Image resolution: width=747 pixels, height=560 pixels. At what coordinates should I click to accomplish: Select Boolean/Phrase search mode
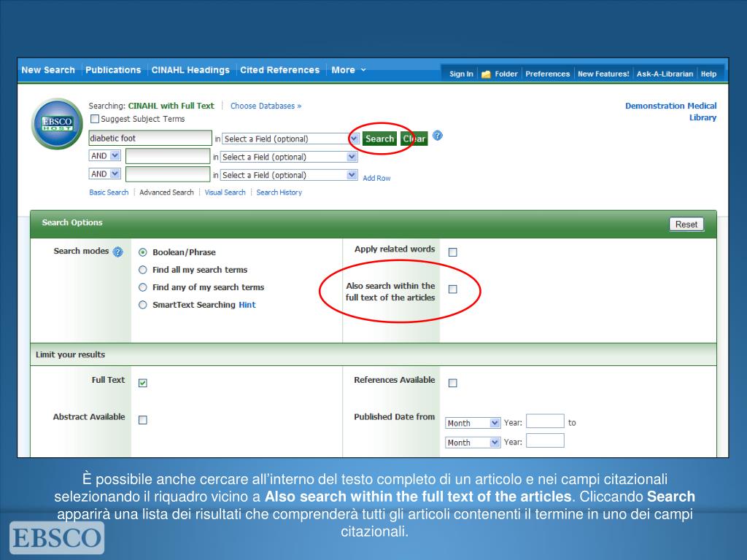(142, 252)
